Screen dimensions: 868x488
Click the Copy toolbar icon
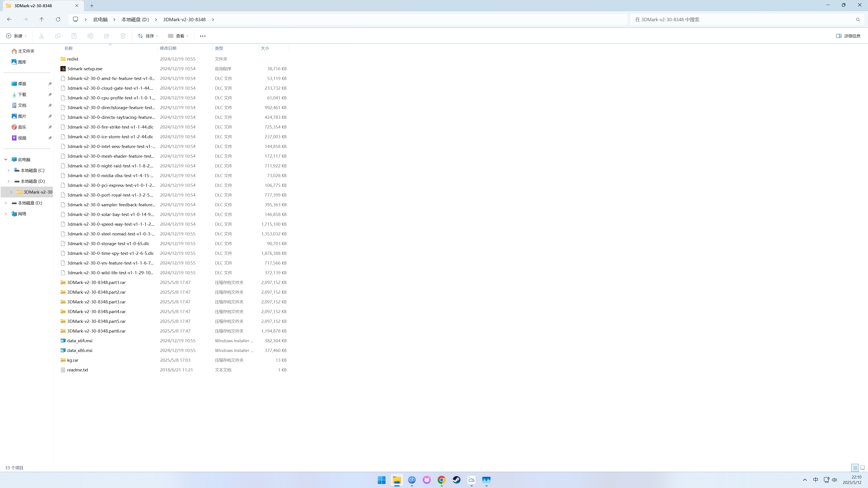(58, 36)
